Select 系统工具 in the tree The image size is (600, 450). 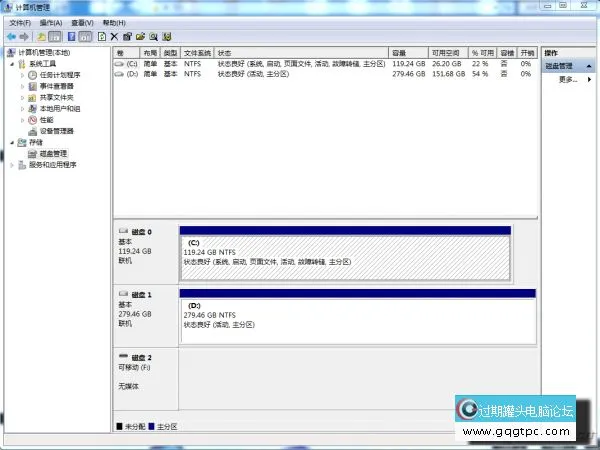click(42, 64)
